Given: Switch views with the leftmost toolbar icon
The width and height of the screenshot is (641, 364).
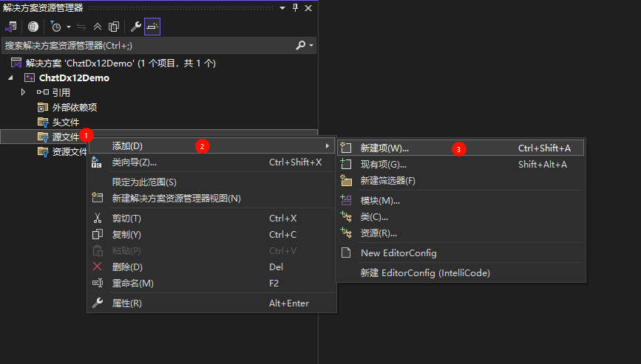Looking at the screenshot, I should click(11, 27).
